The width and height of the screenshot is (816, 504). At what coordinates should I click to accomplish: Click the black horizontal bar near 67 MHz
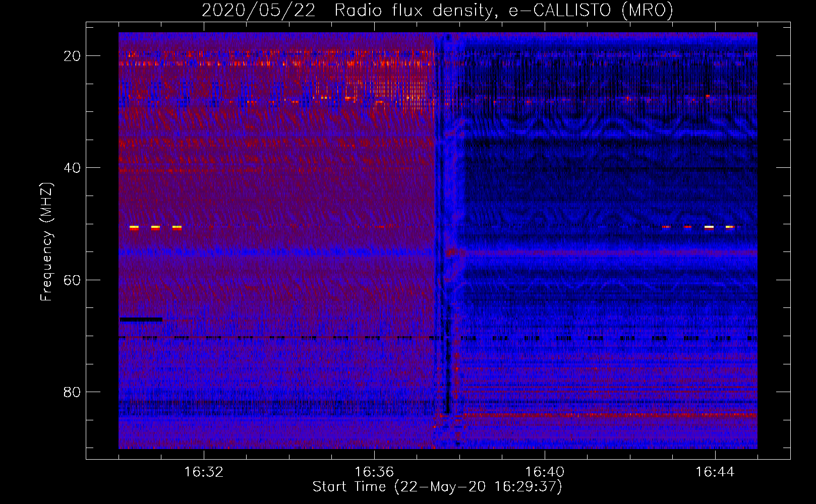coord(141,319)
